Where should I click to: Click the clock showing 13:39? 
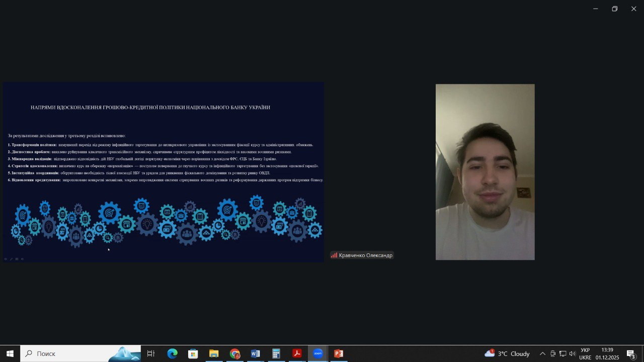607,353
